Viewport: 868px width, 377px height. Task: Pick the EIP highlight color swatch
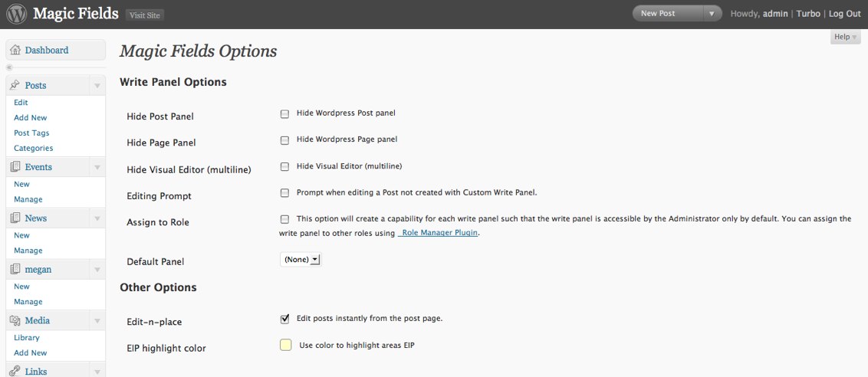[286, 346]
